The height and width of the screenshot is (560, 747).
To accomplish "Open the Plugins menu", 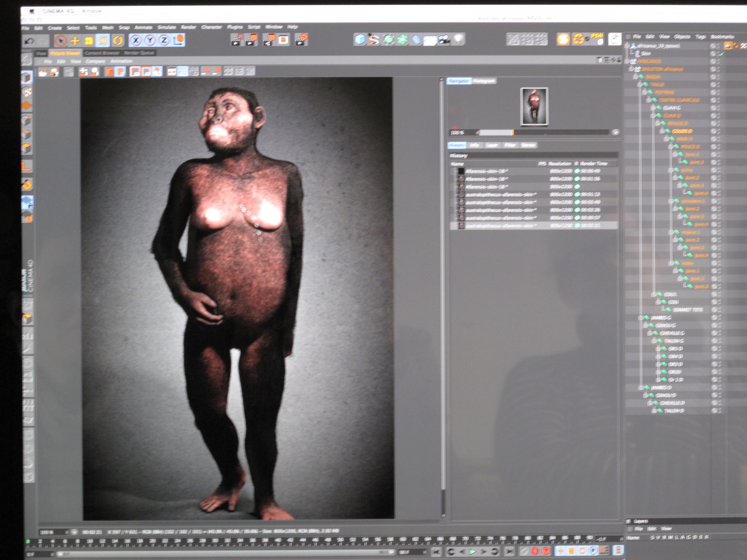I will coord(235,27).
